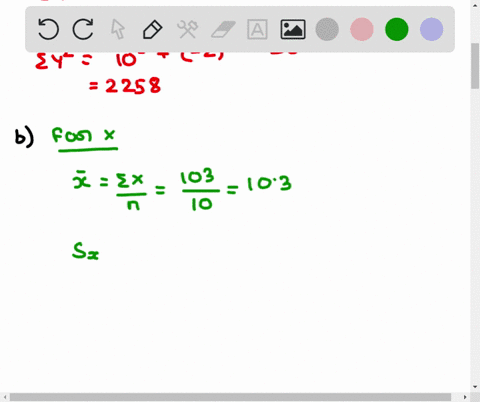Click the horizontal scrollbar left arrow
The width and height of the screenshot is (480, 402).
point(5,397)
